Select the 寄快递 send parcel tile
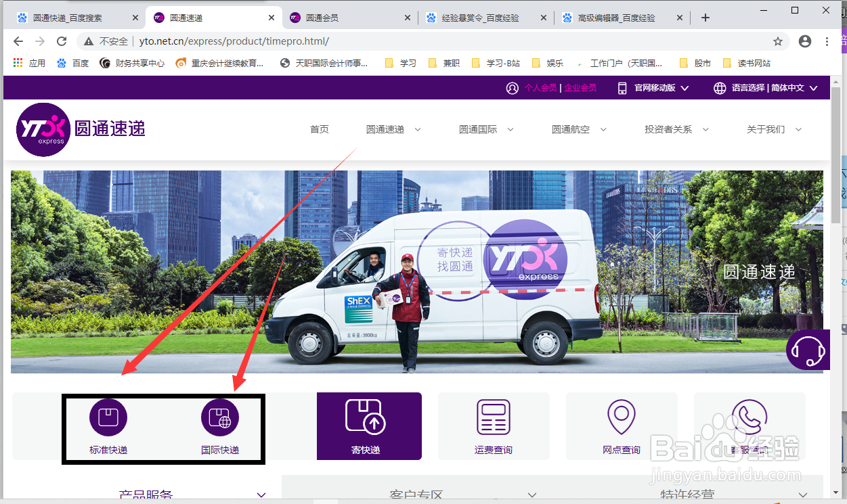Screen dimensions: 847x504 click(x=369, y=426)
